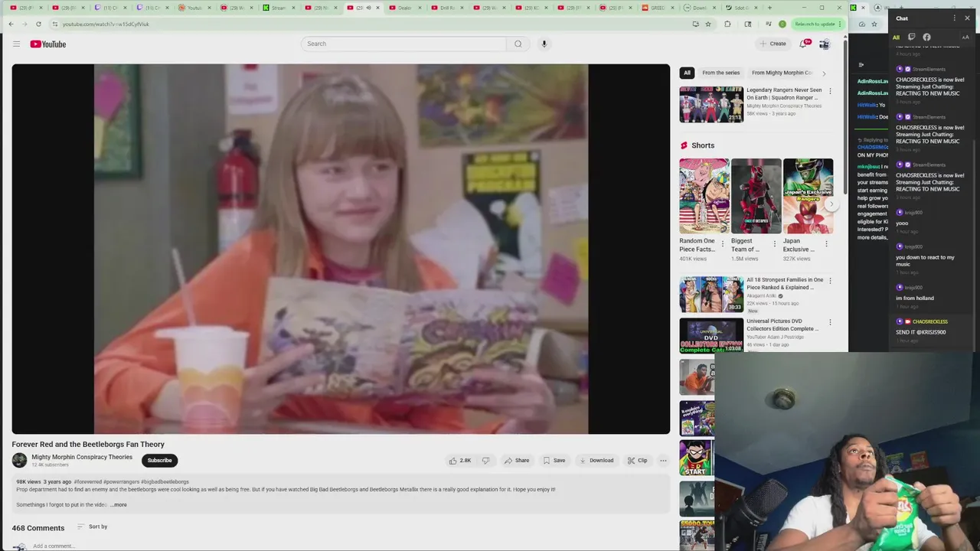Show Facebook chat filter in Chat panel

pyautogui.click(x=926, y=37)
